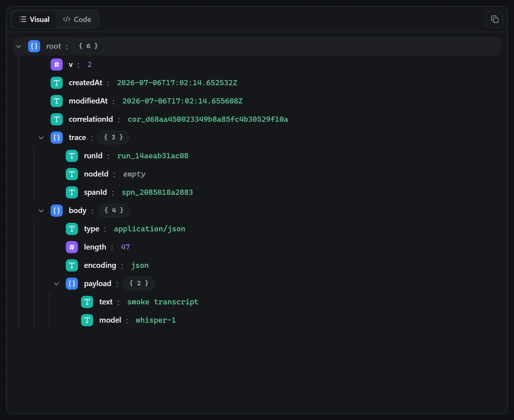Click the text icon beside type
Viewport: 514px width, 420px height.
72,229
